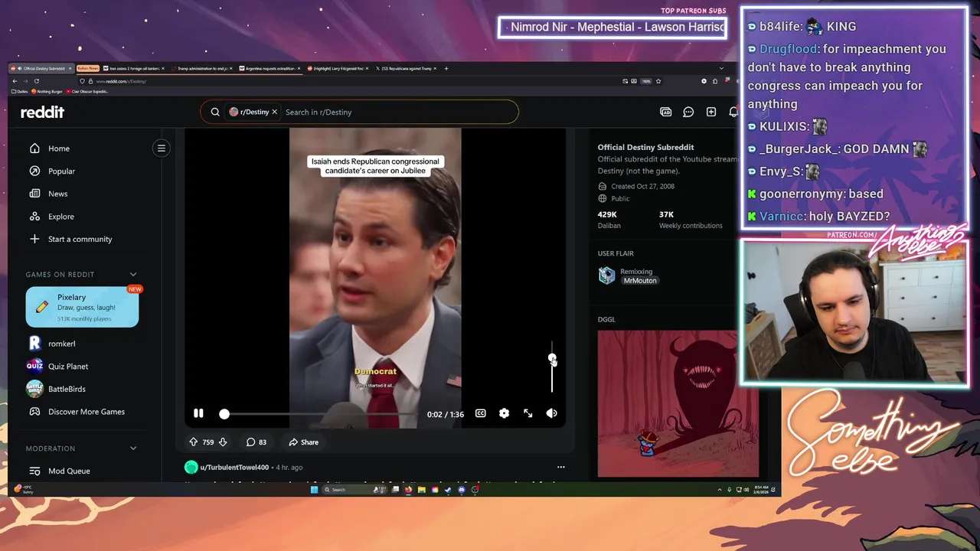Click the create post plus icon

(x=711, y=112)
